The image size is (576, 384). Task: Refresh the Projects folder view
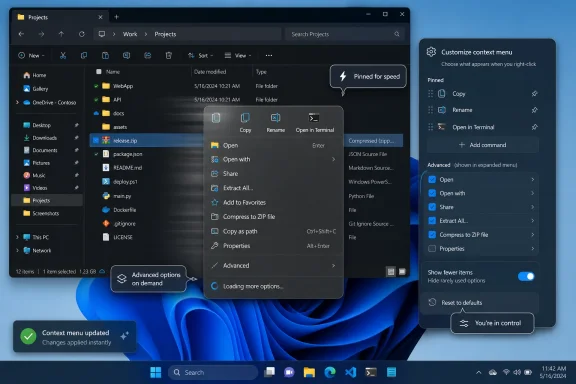pyautogui.click(x=82, y=34)
